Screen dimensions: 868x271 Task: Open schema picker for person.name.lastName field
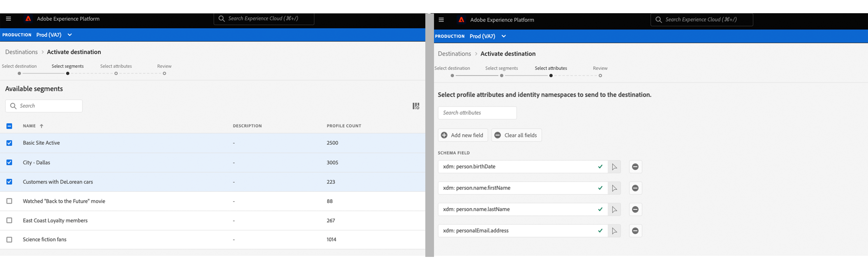click(614, 210)
